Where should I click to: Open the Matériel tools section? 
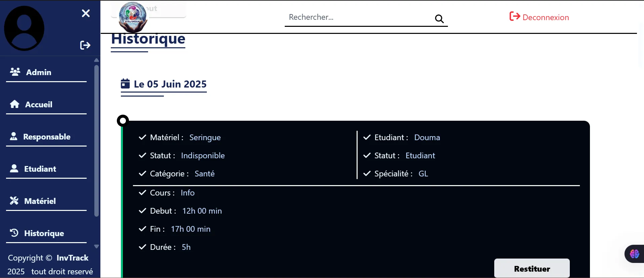pos(40,201)
